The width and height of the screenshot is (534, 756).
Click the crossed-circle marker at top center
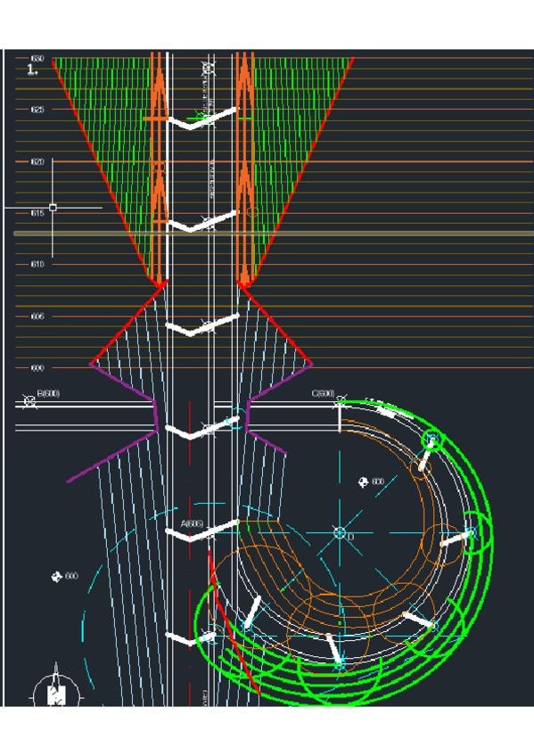click(x=209, y=68)
